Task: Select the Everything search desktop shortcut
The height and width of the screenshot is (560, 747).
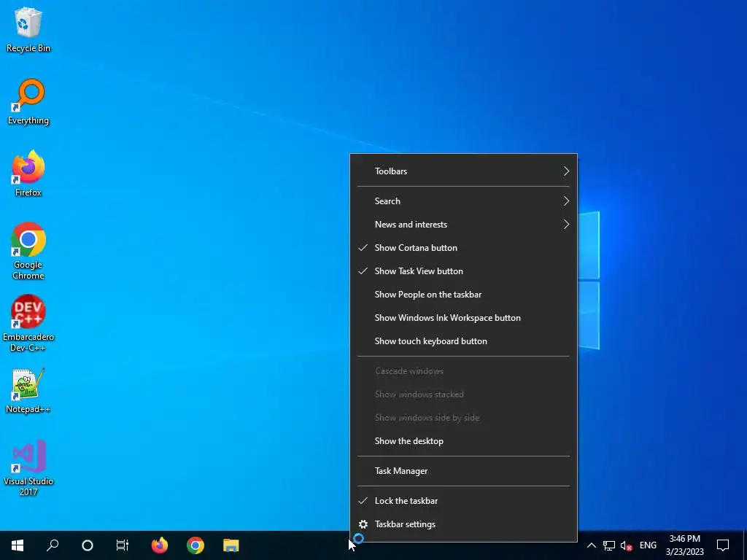Action: [28, 102]
